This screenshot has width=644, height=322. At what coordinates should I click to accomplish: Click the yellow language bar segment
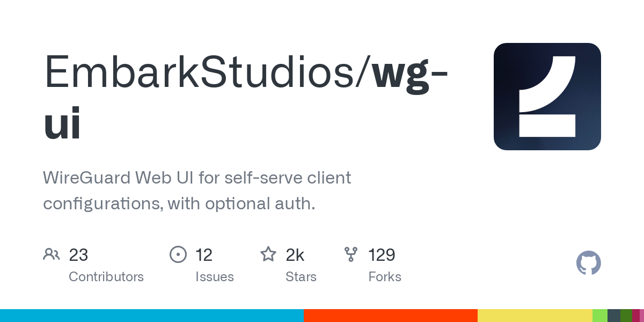pos(535,316)
